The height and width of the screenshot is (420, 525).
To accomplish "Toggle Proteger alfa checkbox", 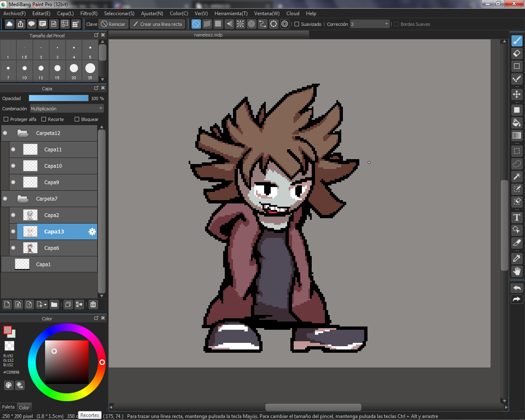I will [6, 119].
